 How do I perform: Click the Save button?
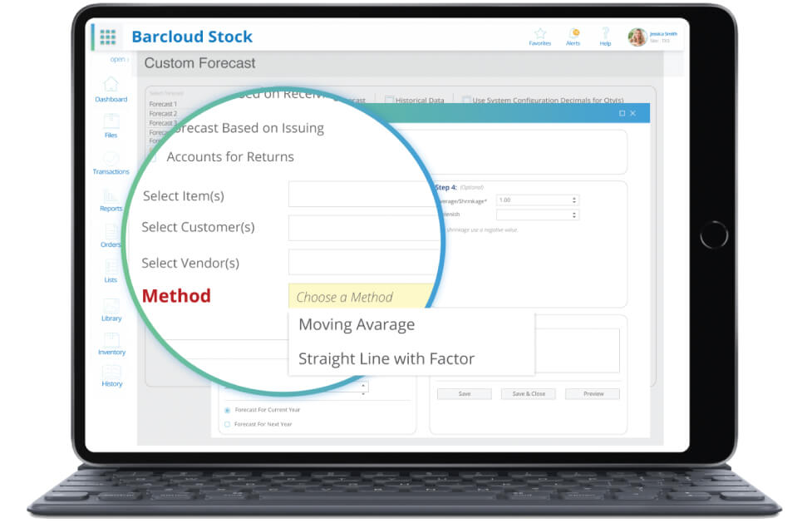click(x=465, y=394)
